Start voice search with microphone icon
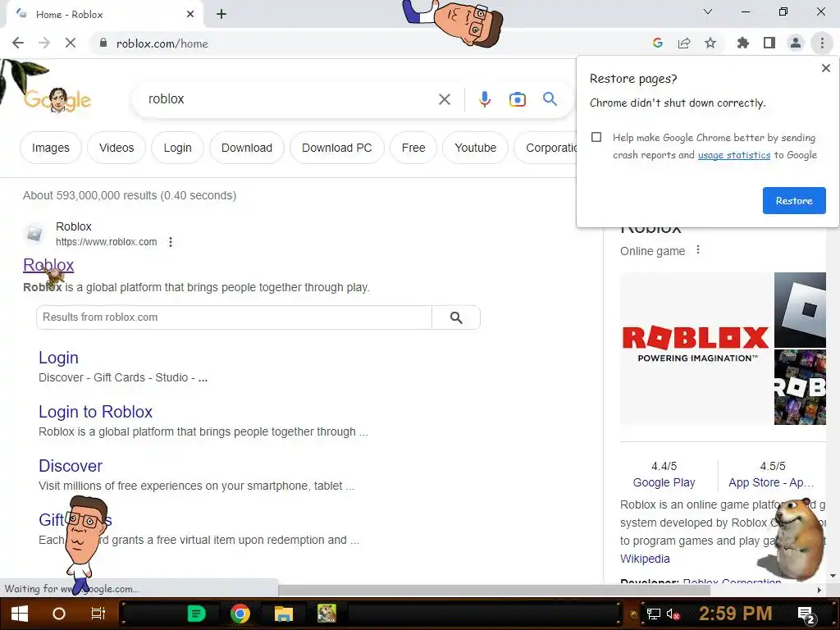 pyautogui.click(x=484, y=99)
